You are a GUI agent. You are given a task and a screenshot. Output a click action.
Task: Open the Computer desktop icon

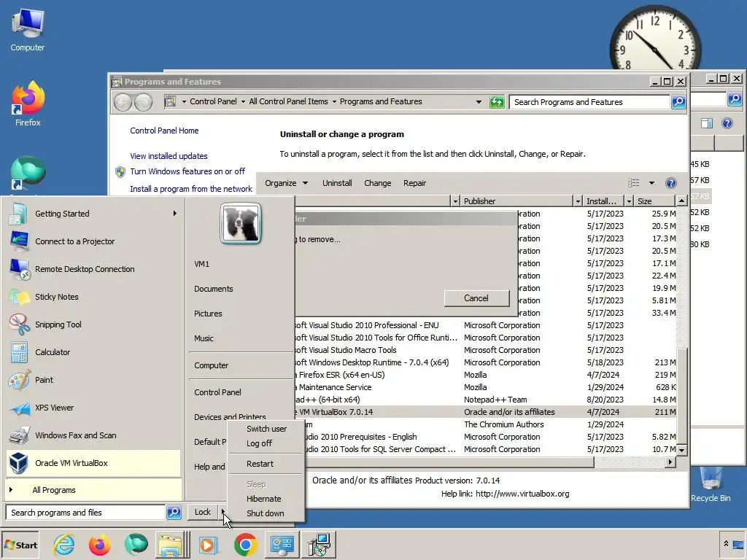pyautogui.click(x=28, y=29)
